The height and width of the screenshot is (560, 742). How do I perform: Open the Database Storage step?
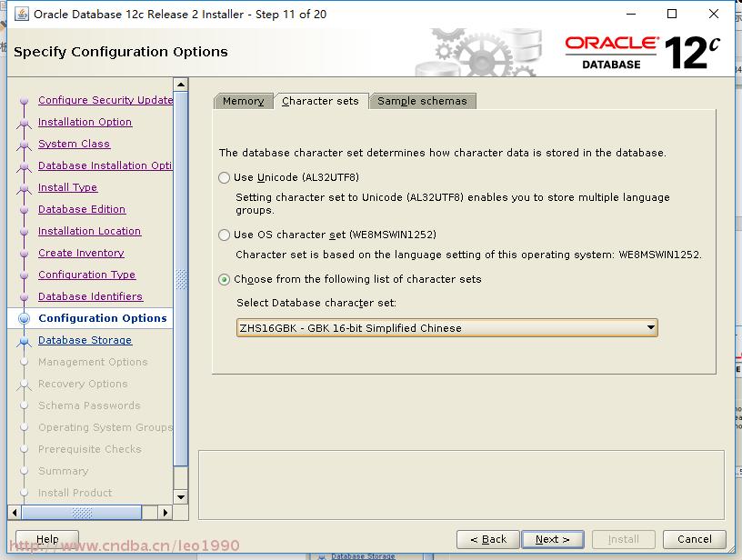[x=85, y=340]
